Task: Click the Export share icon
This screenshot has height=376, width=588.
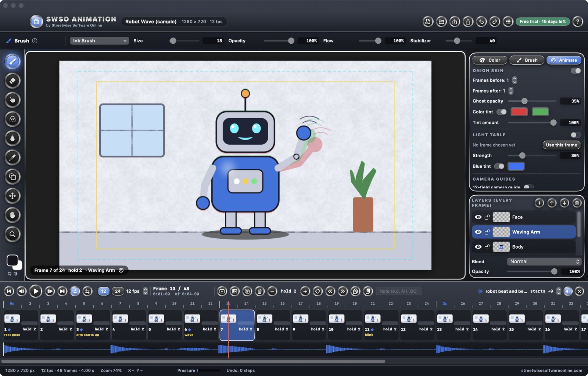Action: click(468, 22)
